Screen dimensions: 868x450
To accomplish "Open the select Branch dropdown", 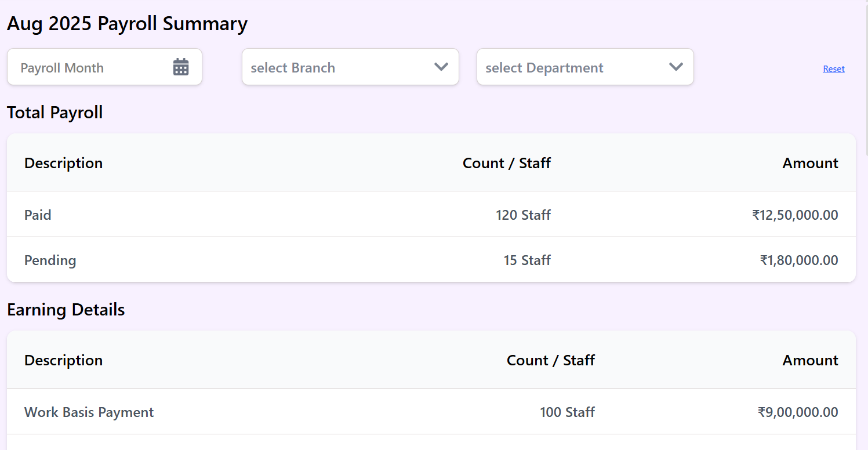I will coord(342,67).
